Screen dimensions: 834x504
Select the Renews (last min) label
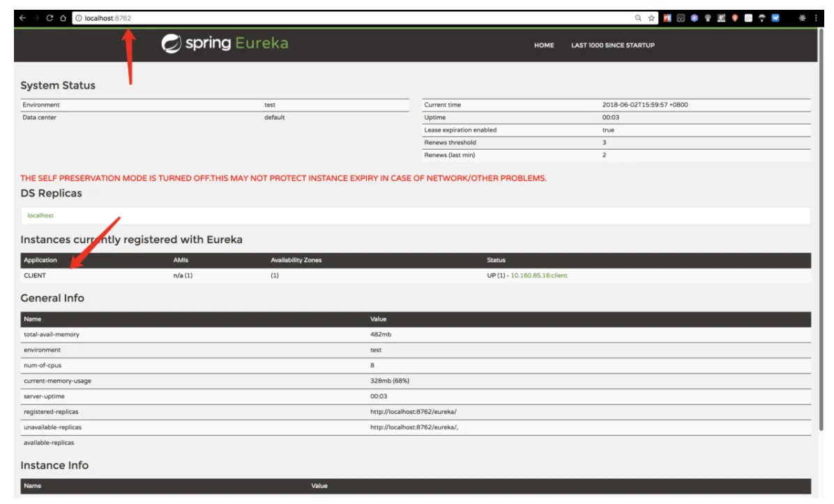pos(450,155)
